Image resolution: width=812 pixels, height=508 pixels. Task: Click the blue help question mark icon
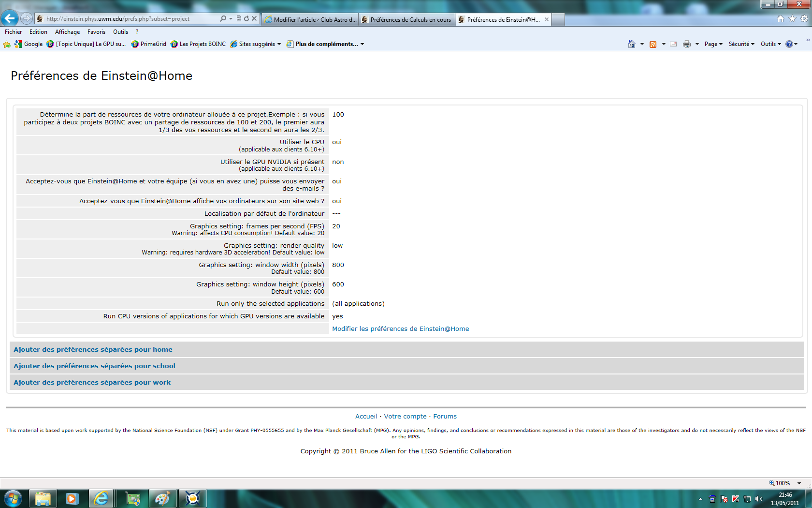(789, 44)
